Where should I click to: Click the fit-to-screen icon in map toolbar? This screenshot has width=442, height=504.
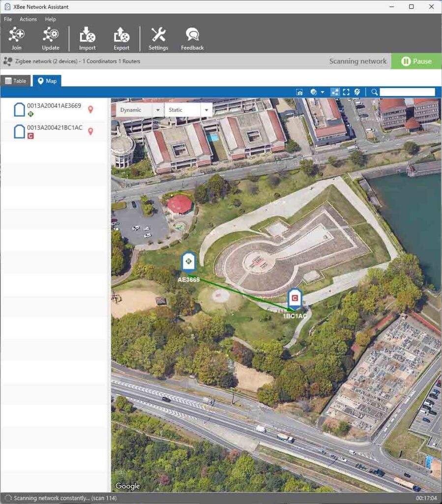(x=346, y=92)
